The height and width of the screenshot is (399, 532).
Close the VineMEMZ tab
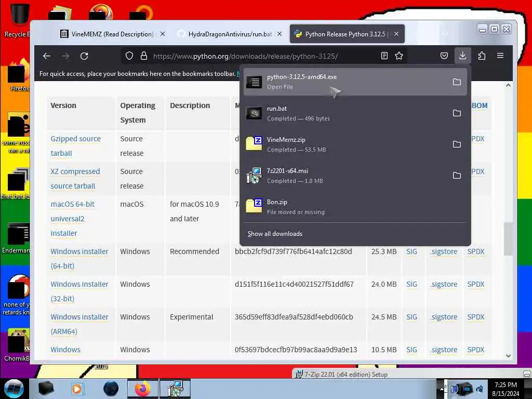tap(163, 34)
